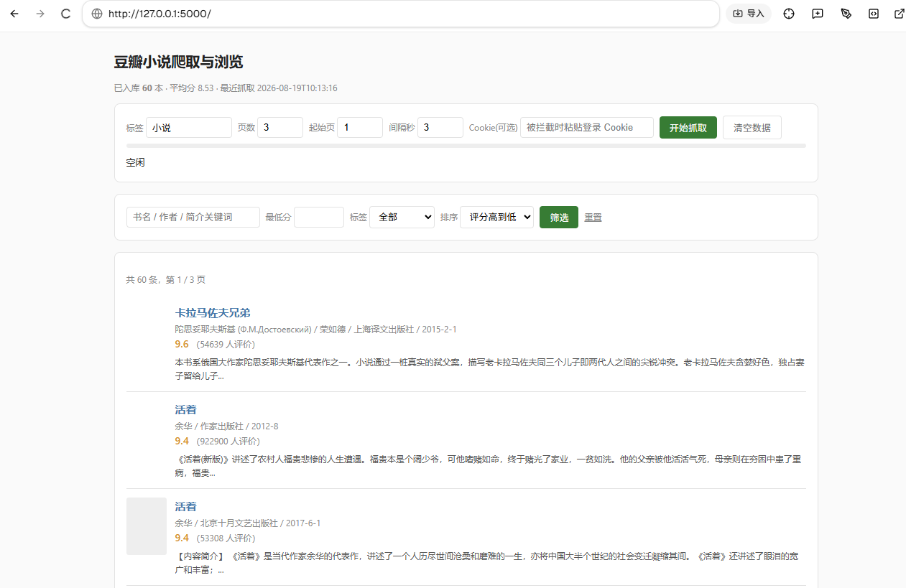Click the 清空数据 button
The image size is (906, 588).
tap(752, 128)
